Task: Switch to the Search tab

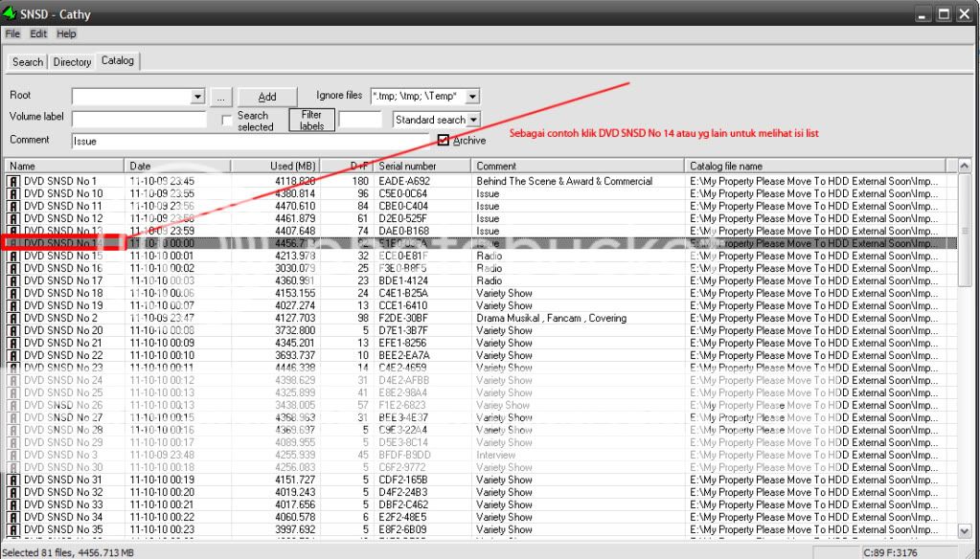Action: click(x=28, y=62)
